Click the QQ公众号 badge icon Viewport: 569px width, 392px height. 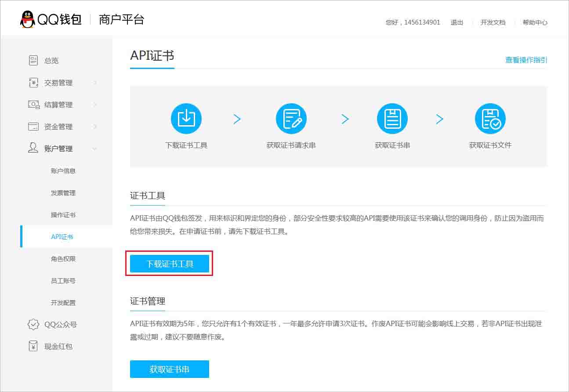click(33, 324)
